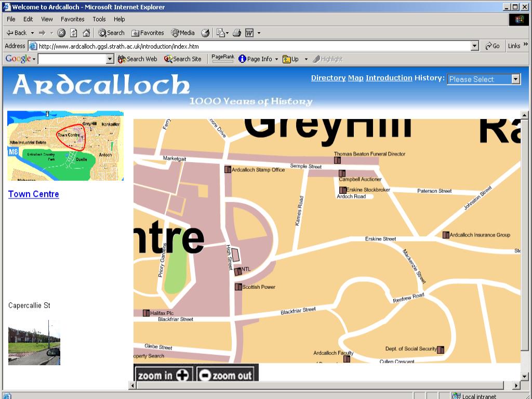The height and width of the screenshot is (399, 532).
Task: Print the current page
Action: pos(237,33)
